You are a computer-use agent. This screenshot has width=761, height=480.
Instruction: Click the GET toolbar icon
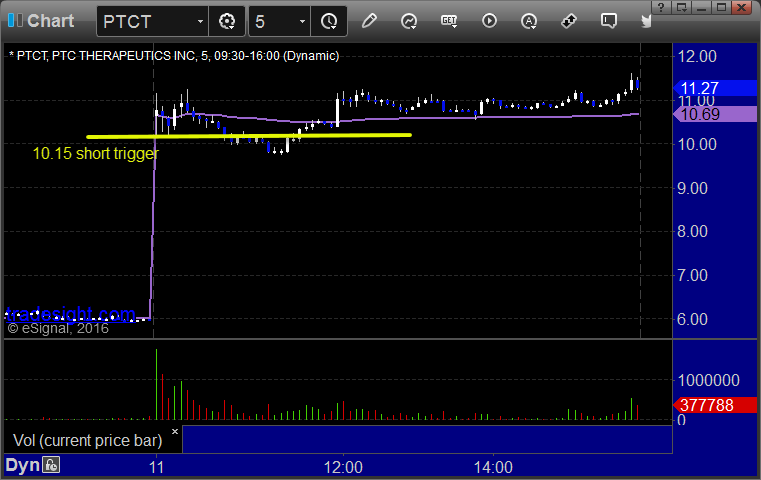pos(449,21)
